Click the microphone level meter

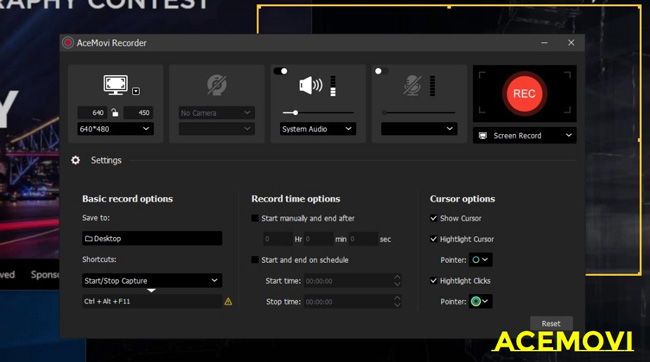(x=433, y=86)
